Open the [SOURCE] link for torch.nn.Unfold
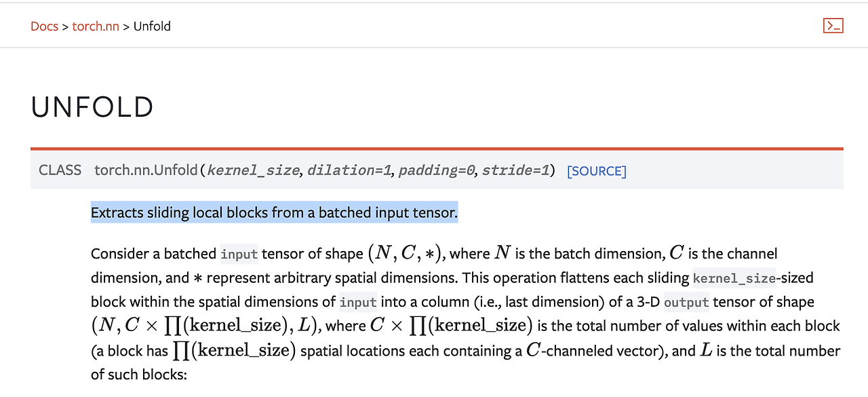Viewport: 868px width, 397px height. [x=596, y=171]
